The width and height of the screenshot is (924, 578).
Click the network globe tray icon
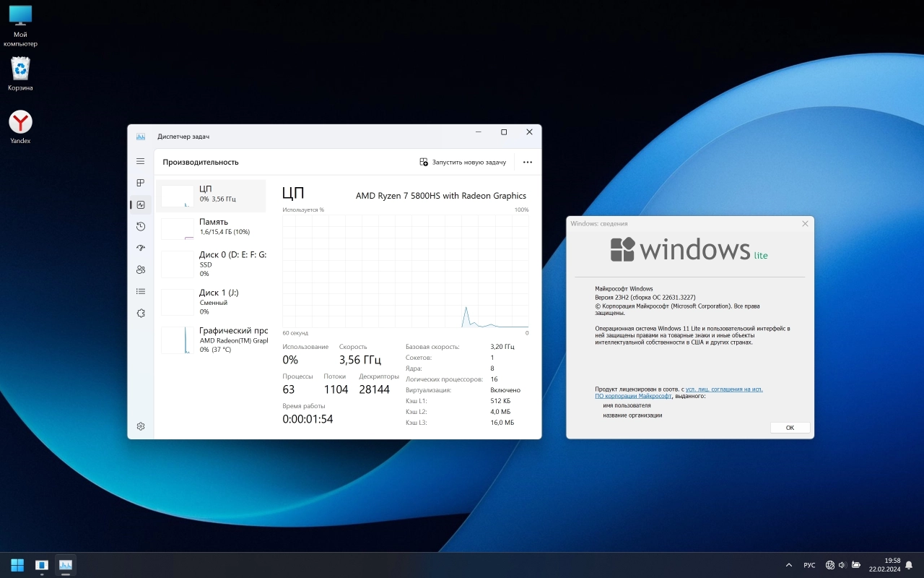pos(830,565)
